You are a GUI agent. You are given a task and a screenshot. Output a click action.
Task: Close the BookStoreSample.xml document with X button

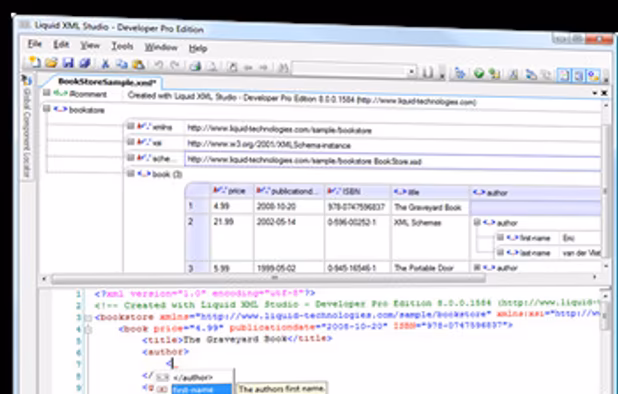coord(604,93)
